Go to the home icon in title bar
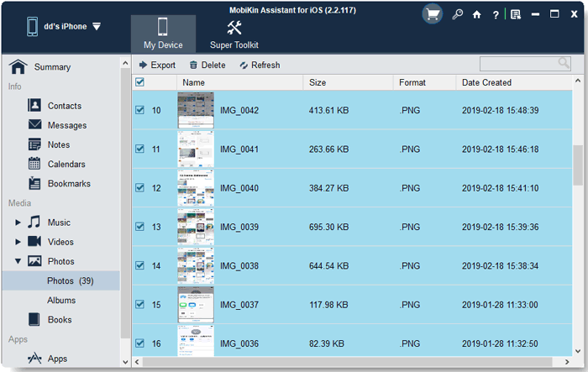Image resolution: width=588 pixels, height=372 pixels. [476, 14]
